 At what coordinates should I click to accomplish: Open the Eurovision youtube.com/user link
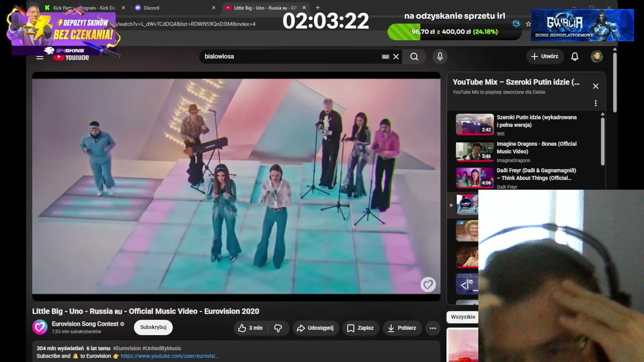[170, 356]
